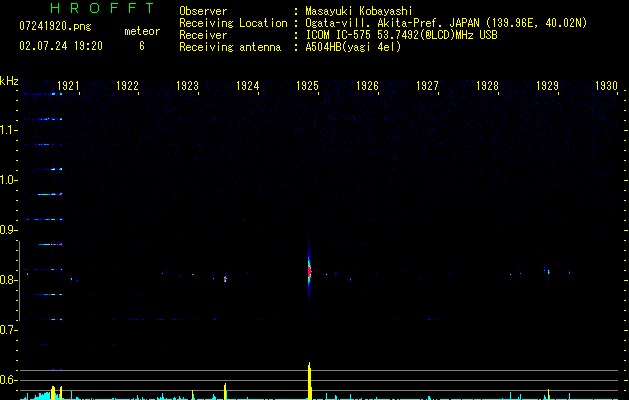Click the 1928 time axis label
Image resolution: width=629 pixels, height=400 pixels.
(487, 86)
